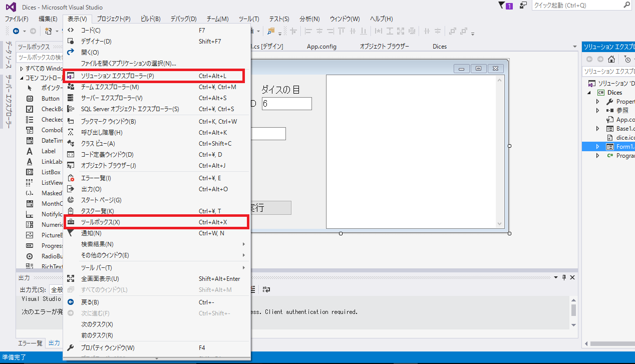The width and height of the screenshot is (635, 364).
Task: Open the その他のウィンドウ(E) submenu
Action: [x=105, y=255]
